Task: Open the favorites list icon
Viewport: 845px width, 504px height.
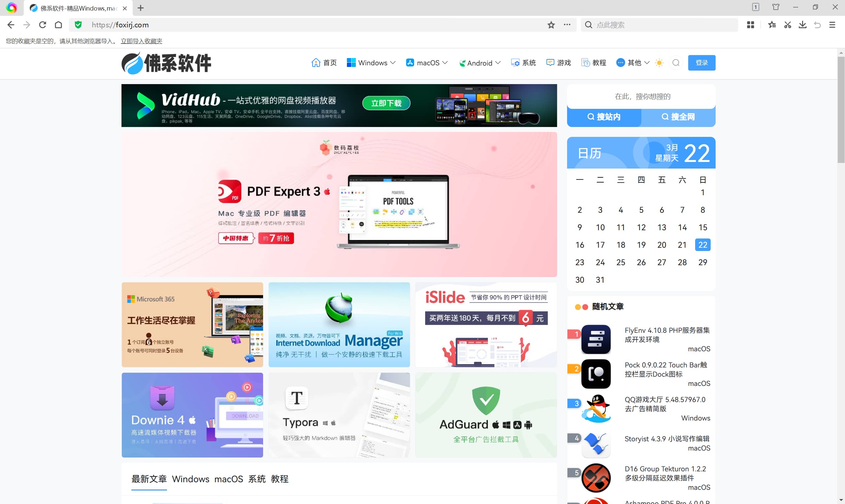Action: click(x=772, y=25)
